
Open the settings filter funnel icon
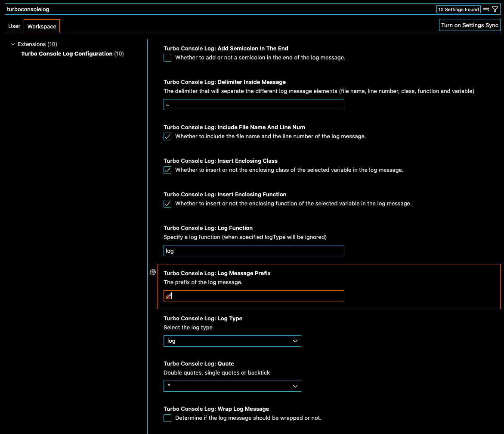[495, 9]
